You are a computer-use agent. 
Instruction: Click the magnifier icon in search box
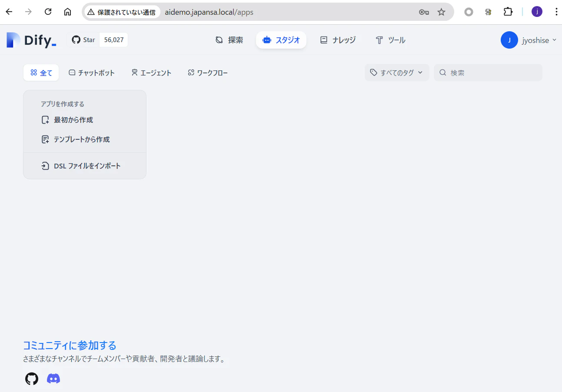(x=443, y=72)
